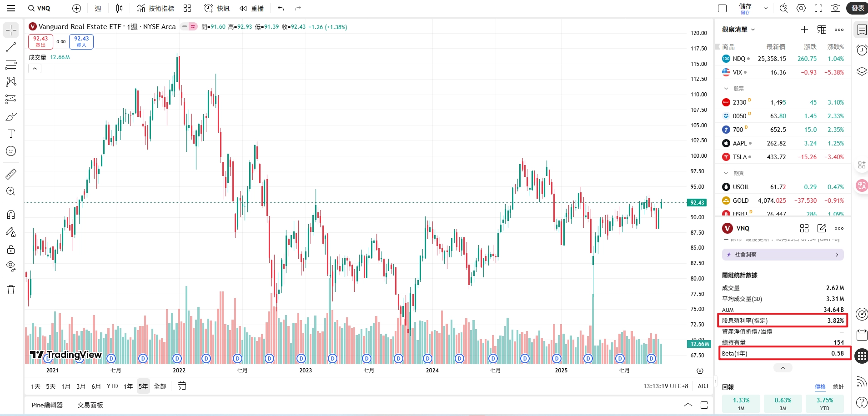Select the trend line drawing tool

pyautogui.click(x=11, y=47)
